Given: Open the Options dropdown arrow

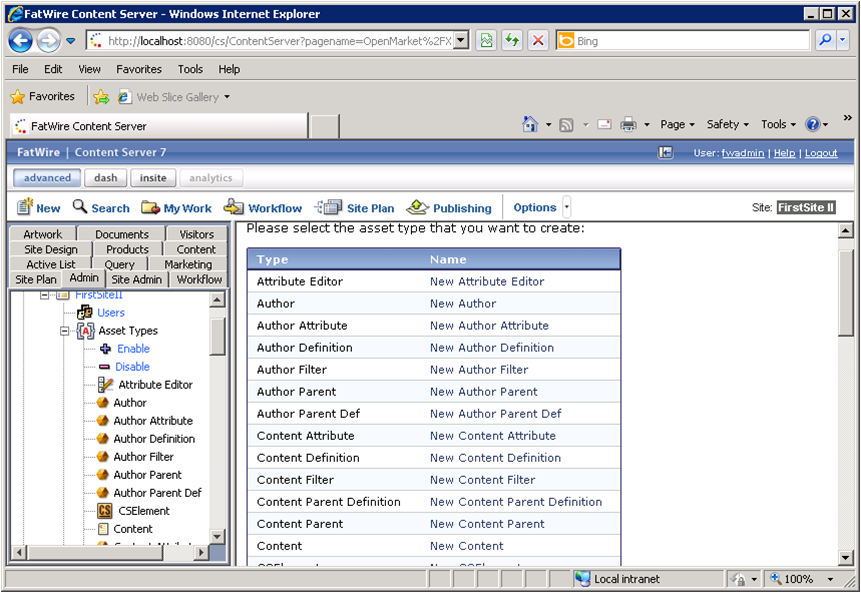Looking at the screenshot, I should [x=567, y=207].
